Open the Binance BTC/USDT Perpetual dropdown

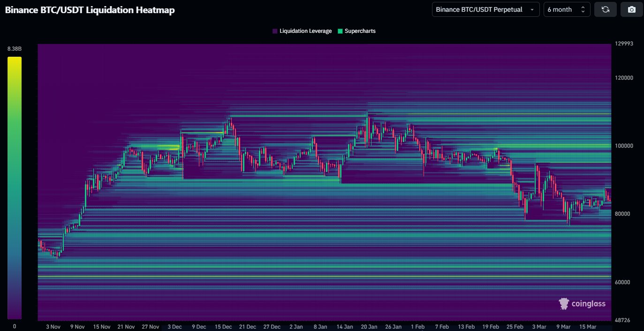485,9
